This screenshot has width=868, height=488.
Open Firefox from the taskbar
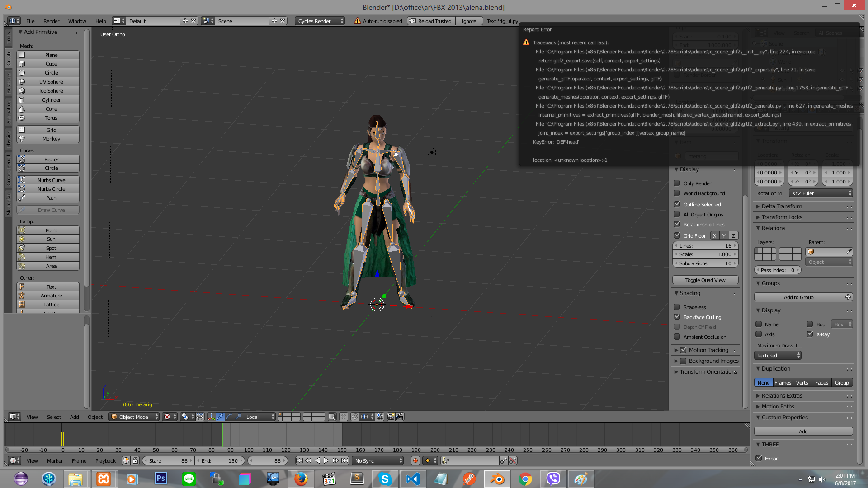[x=301, y=479]
